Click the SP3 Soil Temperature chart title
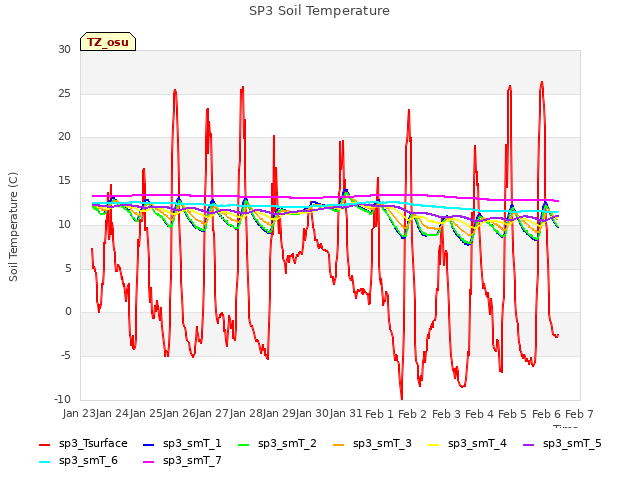 [x=319, y=11]
